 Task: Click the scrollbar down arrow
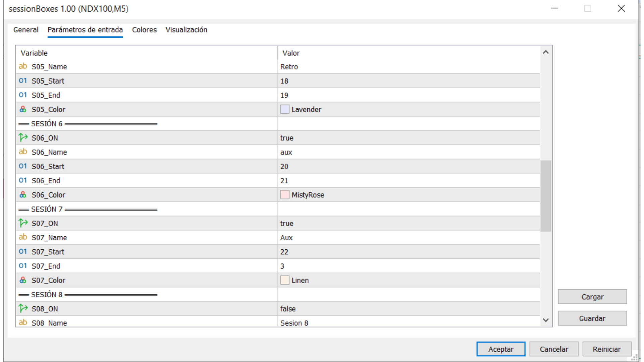click(546, 320)
